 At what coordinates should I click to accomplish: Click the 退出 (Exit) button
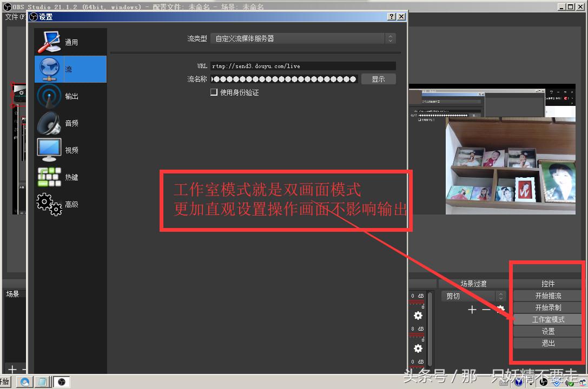pyautogui.click(x=547, y=343)
